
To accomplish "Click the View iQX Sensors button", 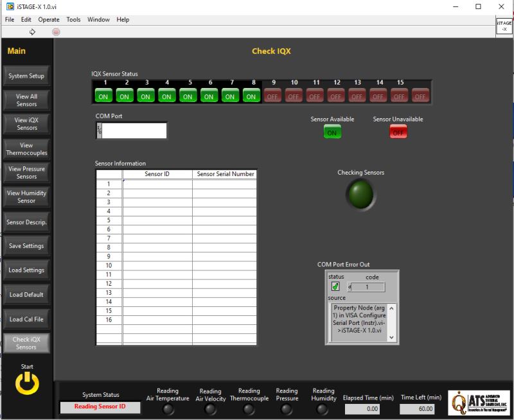I will tap(26, 124).
